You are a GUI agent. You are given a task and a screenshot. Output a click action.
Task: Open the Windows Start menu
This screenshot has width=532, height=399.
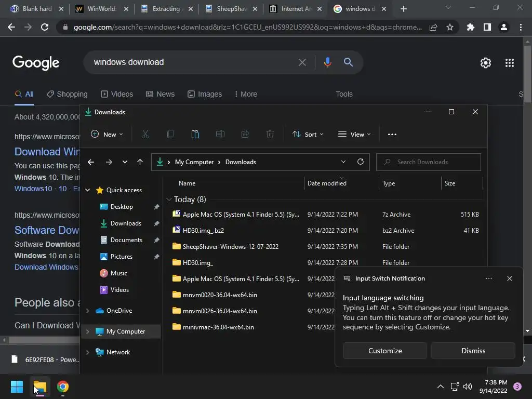[17, 387]
